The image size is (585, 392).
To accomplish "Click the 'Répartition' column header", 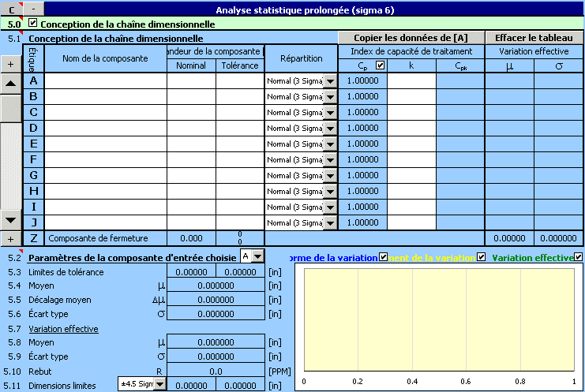I will pos(301,58).
